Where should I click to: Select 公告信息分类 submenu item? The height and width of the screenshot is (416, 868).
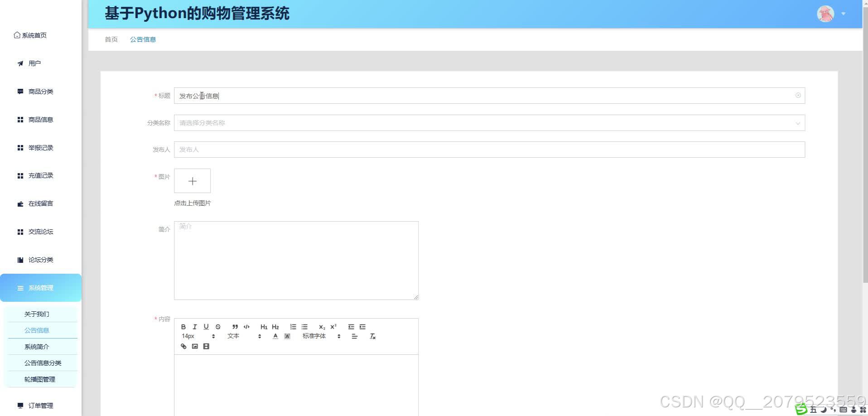(x=42, y=363)
